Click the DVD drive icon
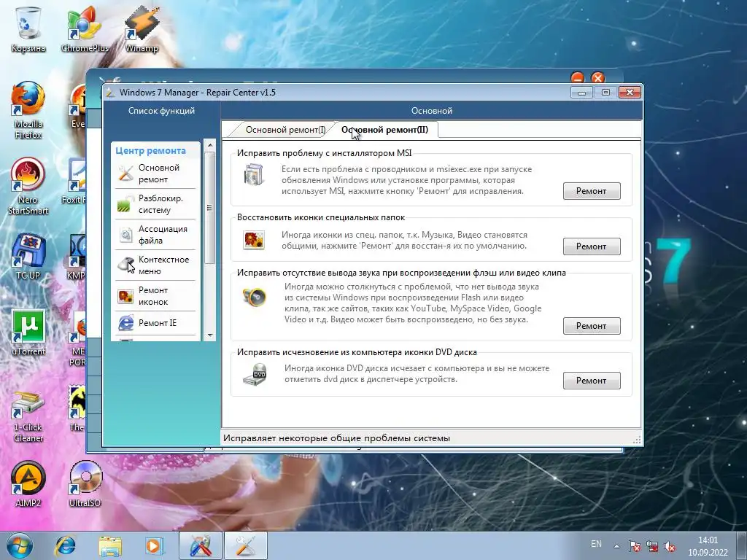 [255, 374]
